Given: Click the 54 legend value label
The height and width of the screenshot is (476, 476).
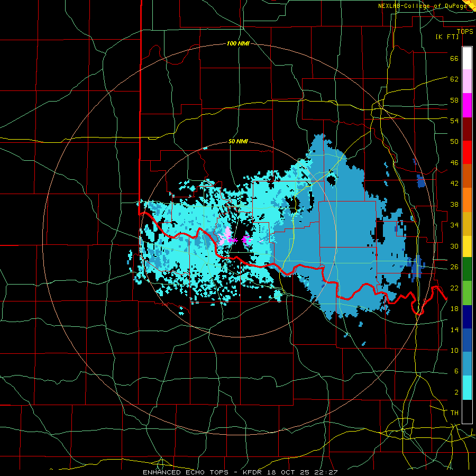Looking at the screenshot, I should [x=454, y=121].
